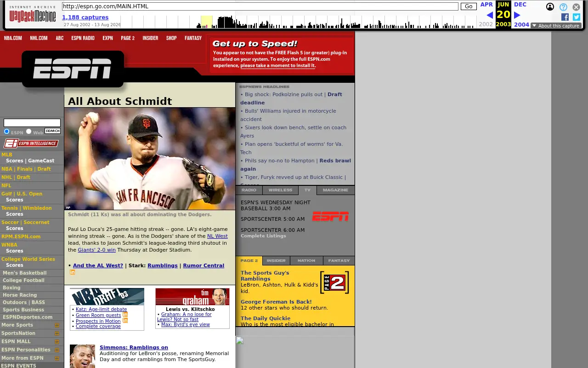Expand the ESPN Personalities menu
This screenshot has width=588, height=368.
coord(57,350)
